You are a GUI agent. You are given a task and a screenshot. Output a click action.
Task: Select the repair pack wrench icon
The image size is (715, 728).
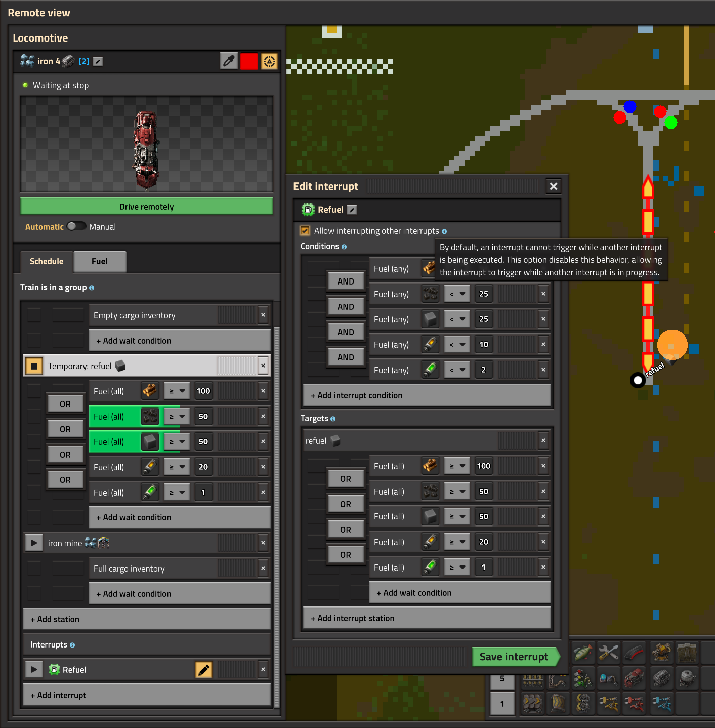tap(608, 653)
